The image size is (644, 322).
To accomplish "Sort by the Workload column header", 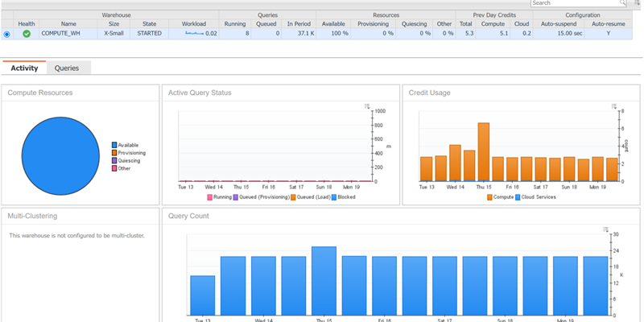I will click(x=194, y=24).
